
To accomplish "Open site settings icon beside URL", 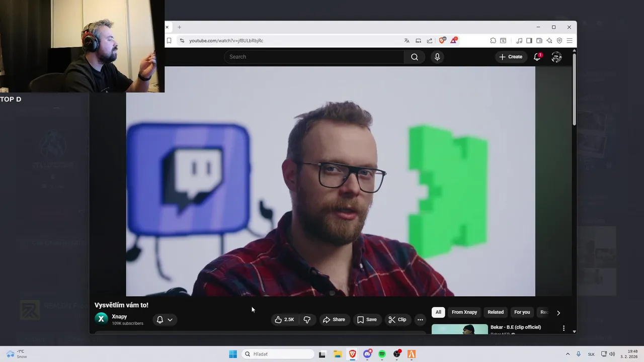I will [x=182, y=41].
